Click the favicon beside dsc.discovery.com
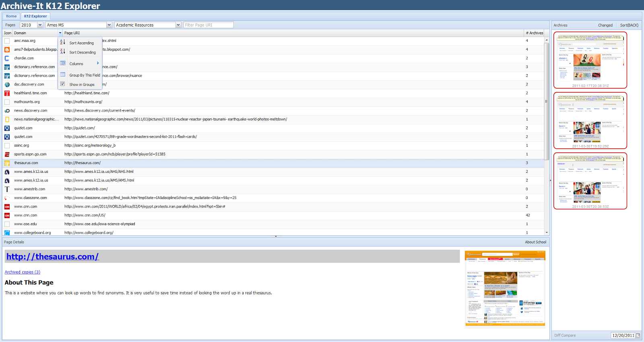Viewport: 644px width, 342px height. [7, 85]
